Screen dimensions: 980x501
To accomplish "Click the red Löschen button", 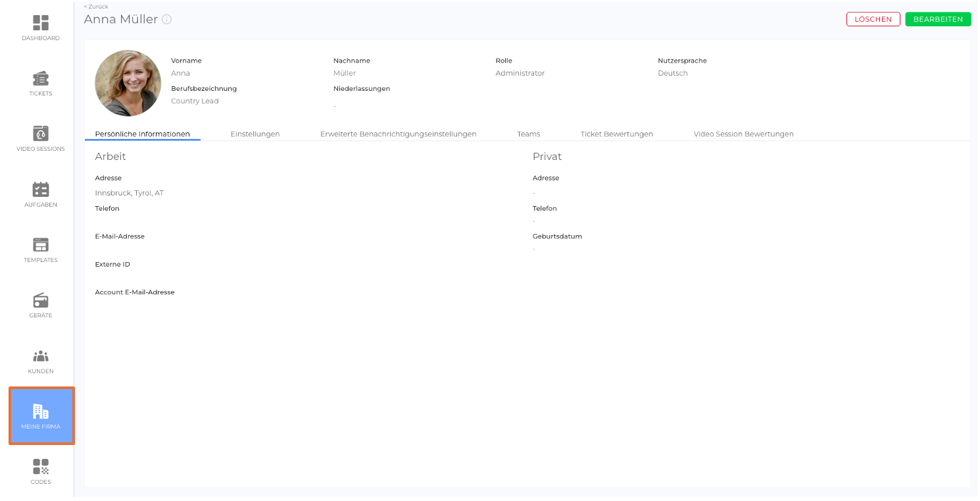I will tap(873, 19).
